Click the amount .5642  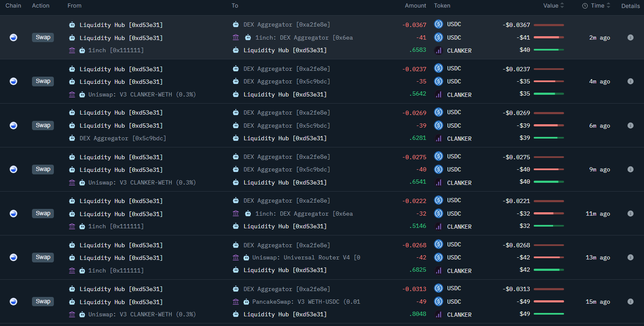click(x=418, y=94)
